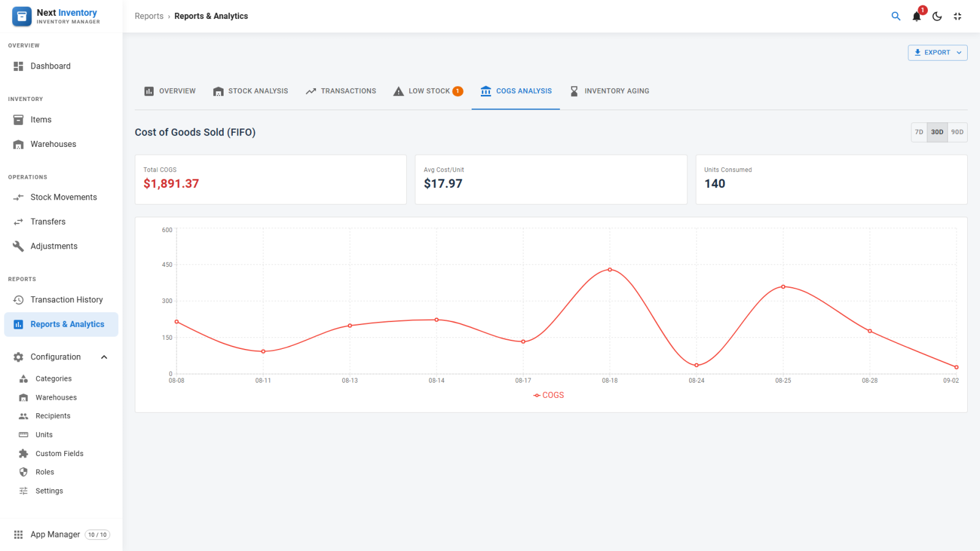980x551 pixels.
Task: Click the Units Consumed value 140
Action: click(715, 184)
